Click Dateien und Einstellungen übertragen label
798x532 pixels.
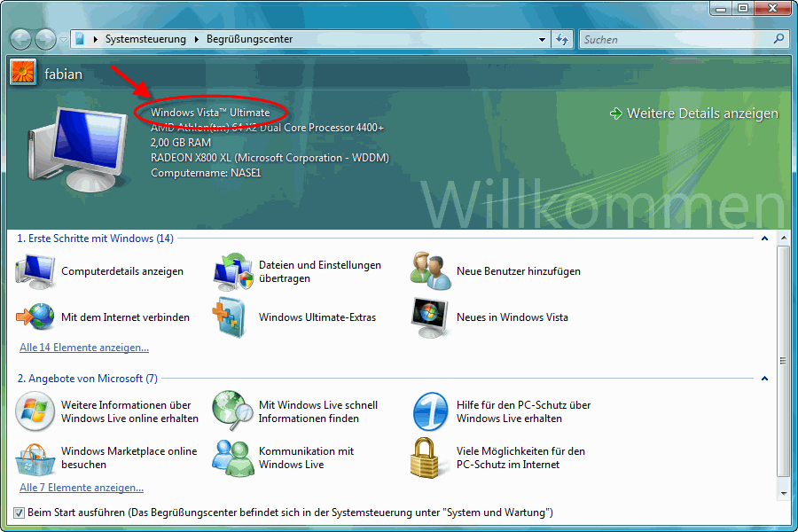pyautogui.click(x=319, y=271)
